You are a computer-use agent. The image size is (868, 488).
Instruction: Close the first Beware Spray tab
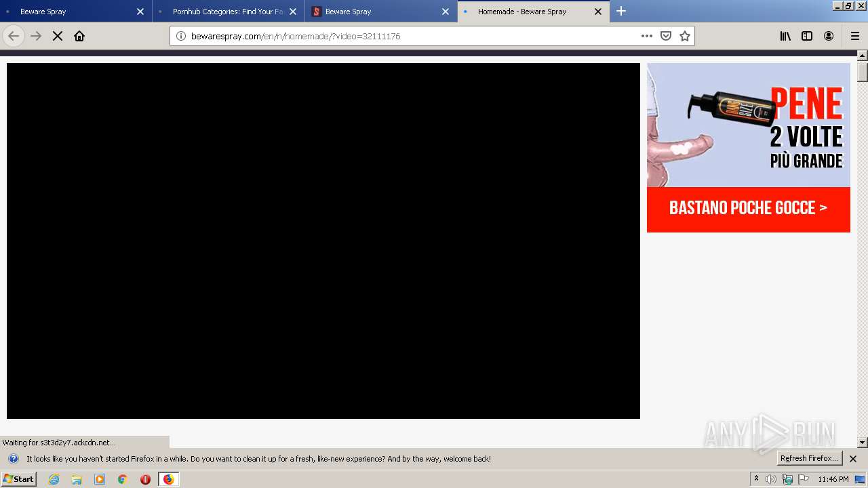click(x=140, y=12)
